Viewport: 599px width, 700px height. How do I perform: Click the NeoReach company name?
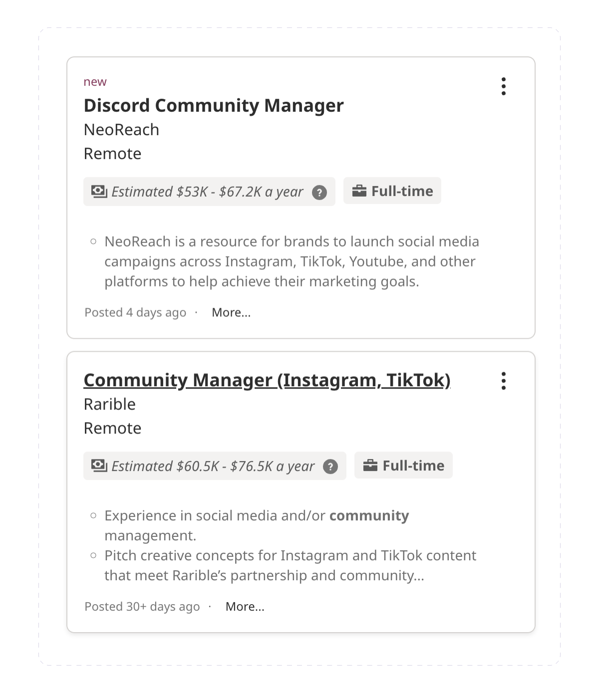pos(121,130)
